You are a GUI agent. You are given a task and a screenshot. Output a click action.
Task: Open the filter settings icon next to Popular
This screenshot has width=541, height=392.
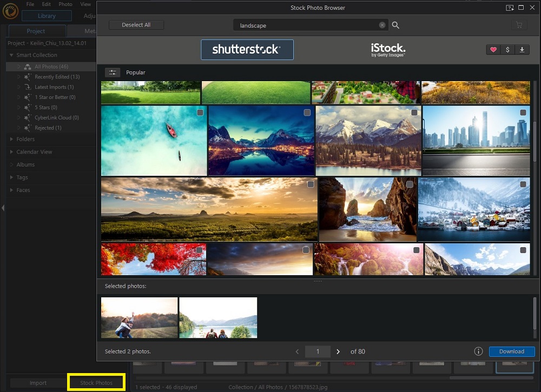[x=113, y=72]
